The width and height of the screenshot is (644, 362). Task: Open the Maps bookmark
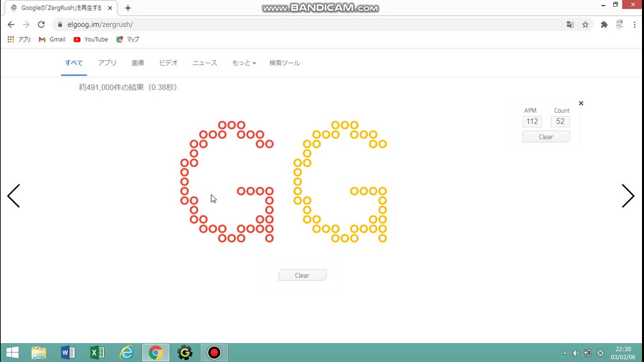tap(127, 40)
